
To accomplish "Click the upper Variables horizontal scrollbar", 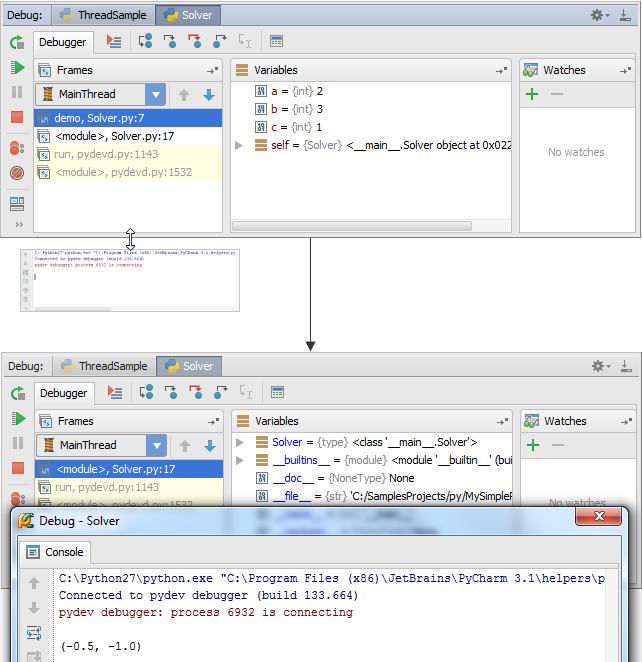I will [x=352, y=226].
